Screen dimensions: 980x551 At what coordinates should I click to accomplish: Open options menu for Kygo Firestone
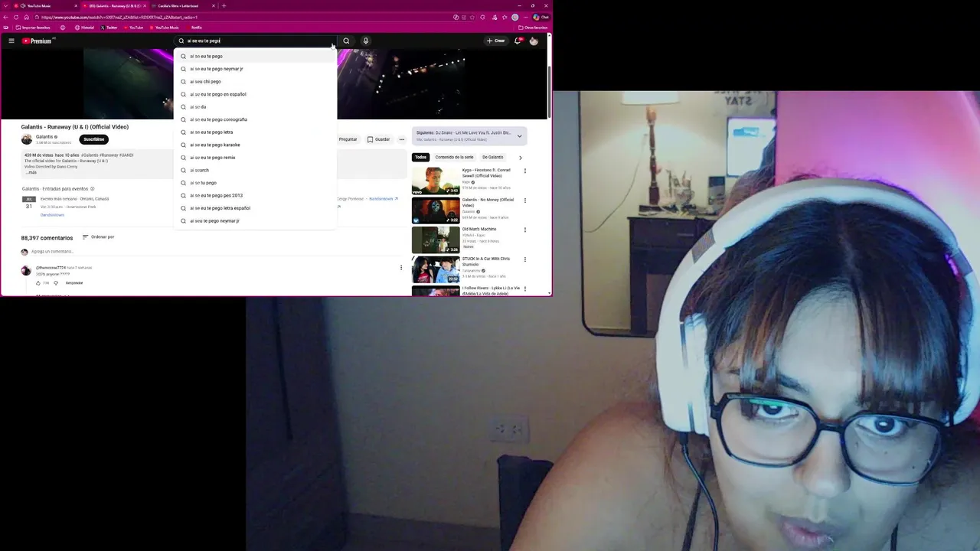pos(525,171)
